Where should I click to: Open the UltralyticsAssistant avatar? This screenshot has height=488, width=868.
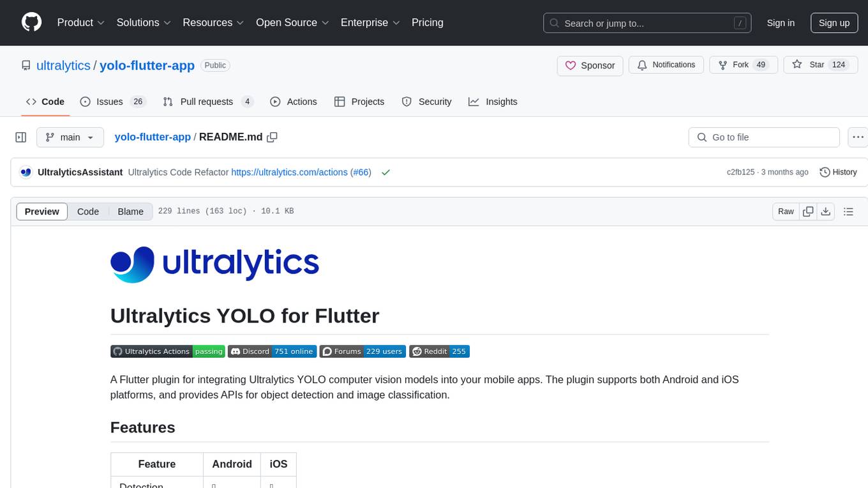click(x=26, y=172)
